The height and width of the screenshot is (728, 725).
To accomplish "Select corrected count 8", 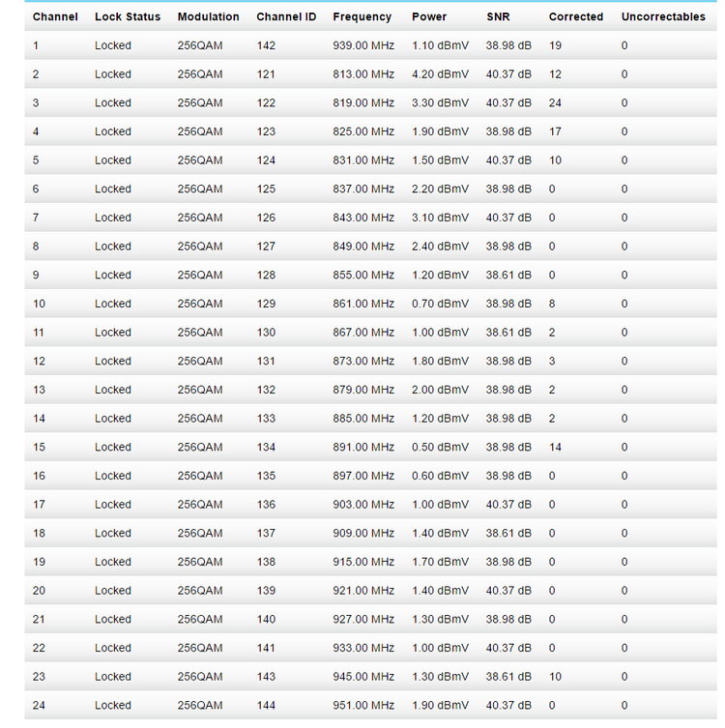I will (552, 304).
